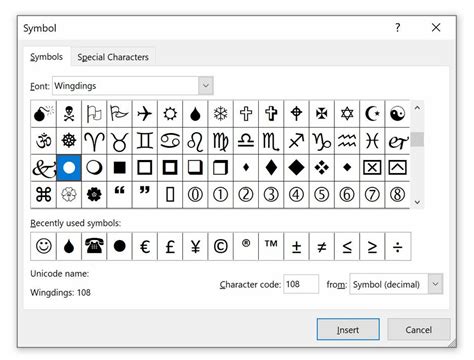
Task: Click the Cancel button
Action: coord(419,329)
